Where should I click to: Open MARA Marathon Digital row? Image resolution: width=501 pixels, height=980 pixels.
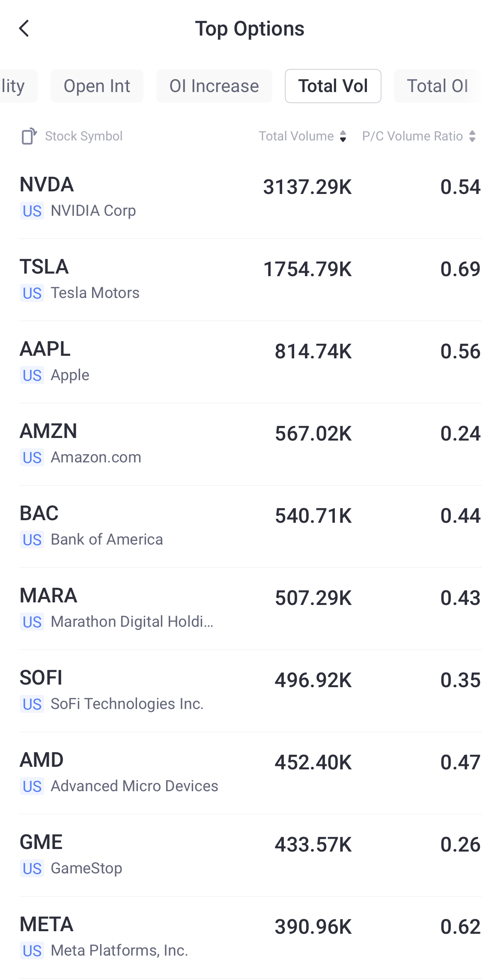(x=250, y=608)
